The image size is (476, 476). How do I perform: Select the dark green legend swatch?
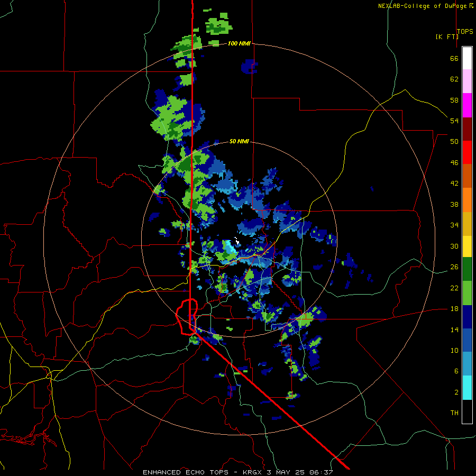467,269
